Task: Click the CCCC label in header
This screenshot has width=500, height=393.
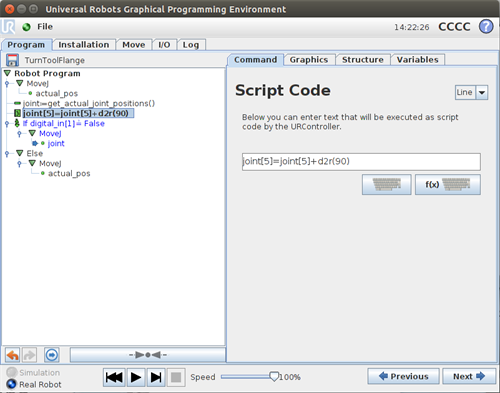Action: click(x=454, y=27)
